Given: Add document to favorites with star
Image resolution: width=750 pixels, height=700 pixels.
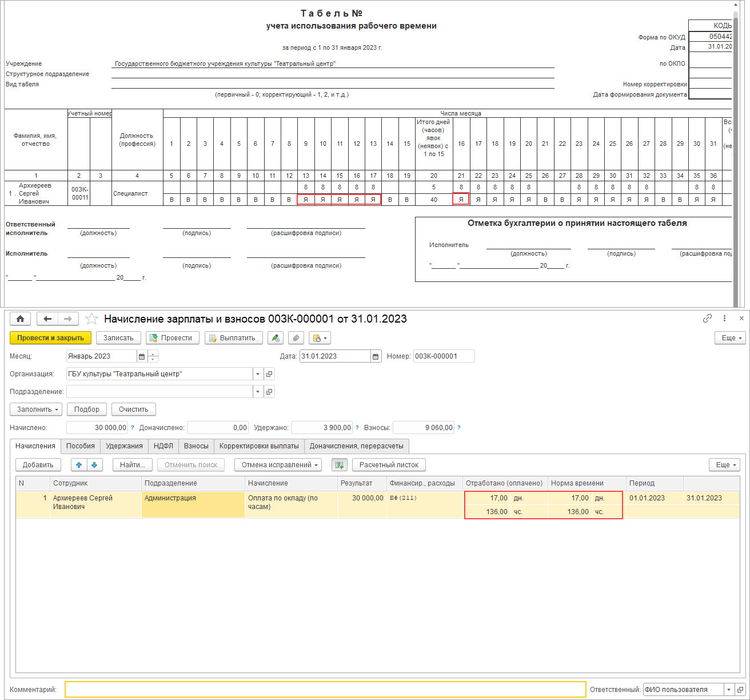Looking at the screenshot, I should [x=91, y=319].
